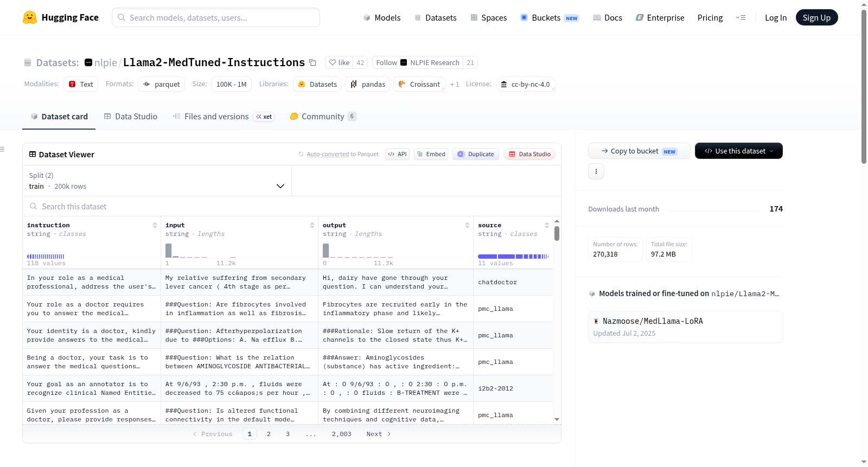Click the Datasets library tag
Image resolution: width=868 pixels, height=467 pixels.
318,84
